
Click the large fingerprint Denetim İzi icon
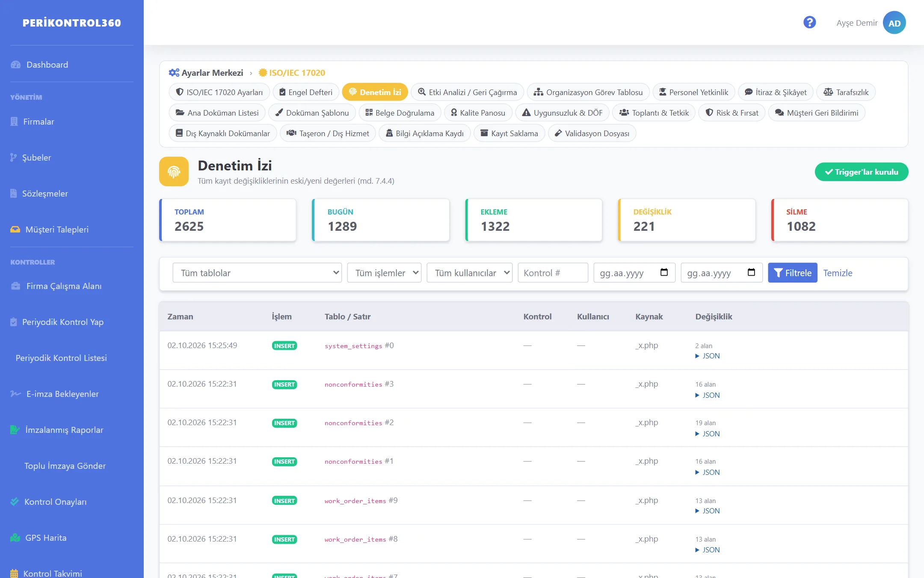[x=174, y=171]
